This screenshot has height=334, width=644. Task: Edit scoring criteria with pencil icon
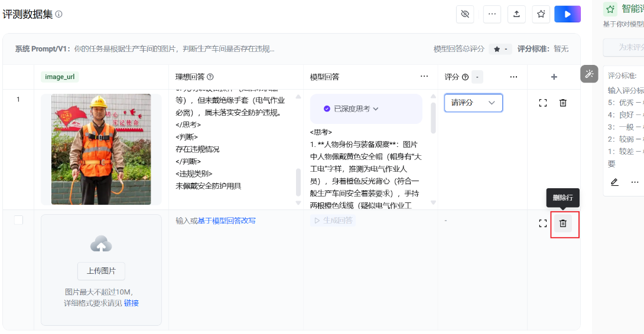coord(614,182)
